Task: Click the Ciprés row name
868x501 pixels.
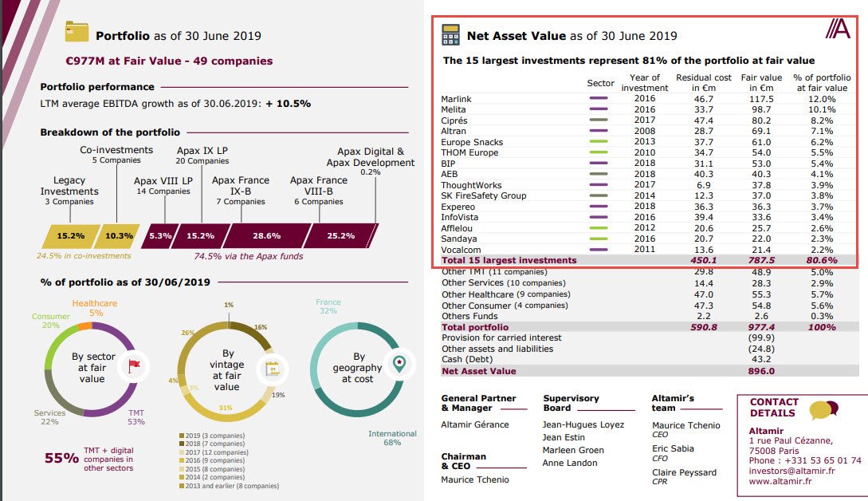Action: click(454, 120)
